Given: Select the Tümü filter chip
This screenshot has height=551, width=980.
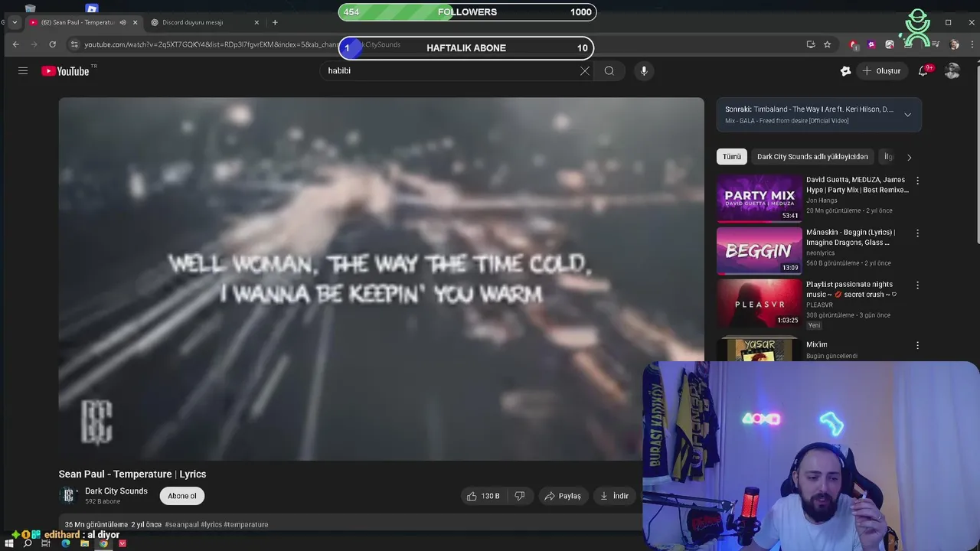Looking at the screenshot, I should [x=732, y=156].
